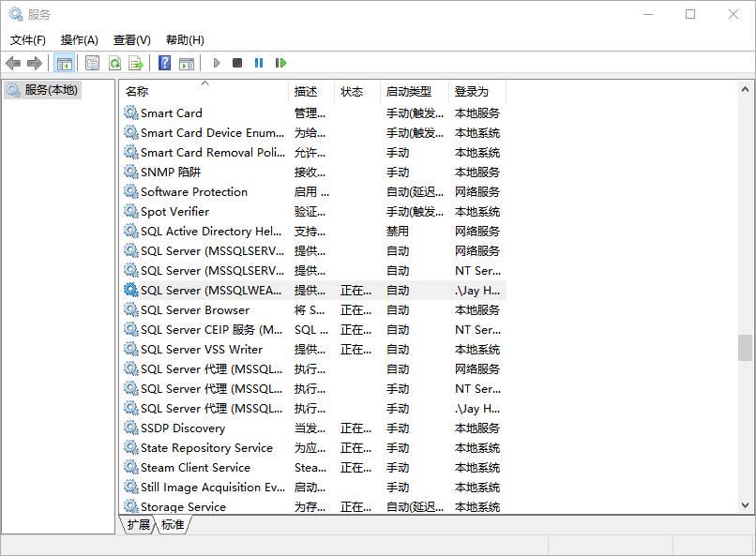Open the Properties toolbar icon

tap(92, 63)
